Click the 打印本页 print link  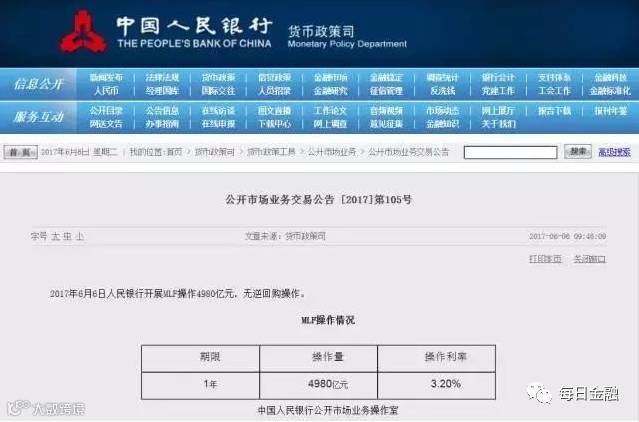tap(545, 259)
